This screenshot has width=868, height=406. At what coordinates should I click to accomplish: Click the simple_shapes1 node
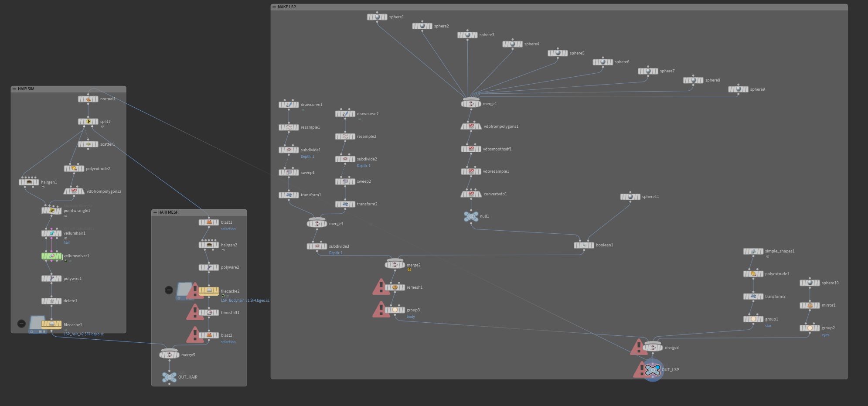[753, 251]
